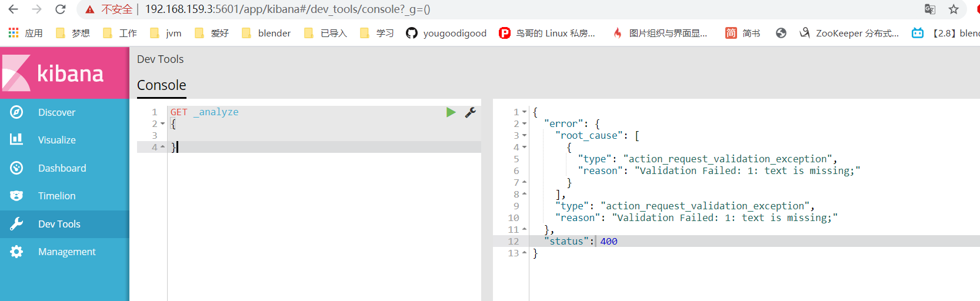Toggle response fold arrow at line 7

pos(524,183)
